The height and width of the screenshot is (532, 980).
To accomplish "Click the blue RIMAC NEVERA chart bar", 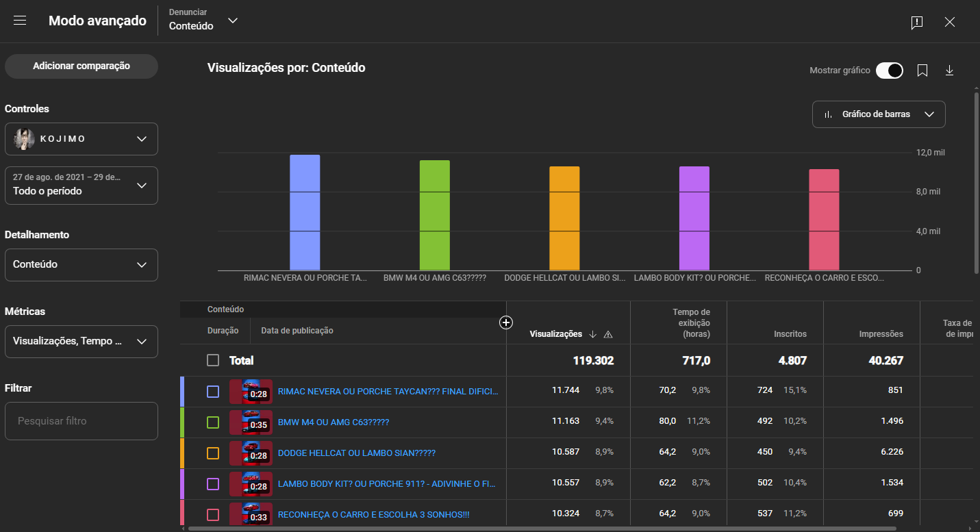I will coord(305,212).
